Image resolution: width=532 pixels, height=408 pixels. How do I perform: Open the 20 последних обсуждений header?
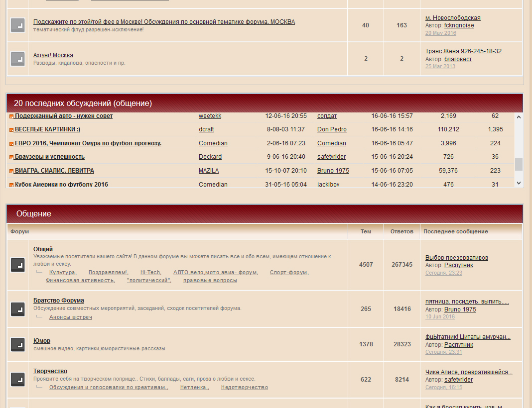[x=83, y=103]
